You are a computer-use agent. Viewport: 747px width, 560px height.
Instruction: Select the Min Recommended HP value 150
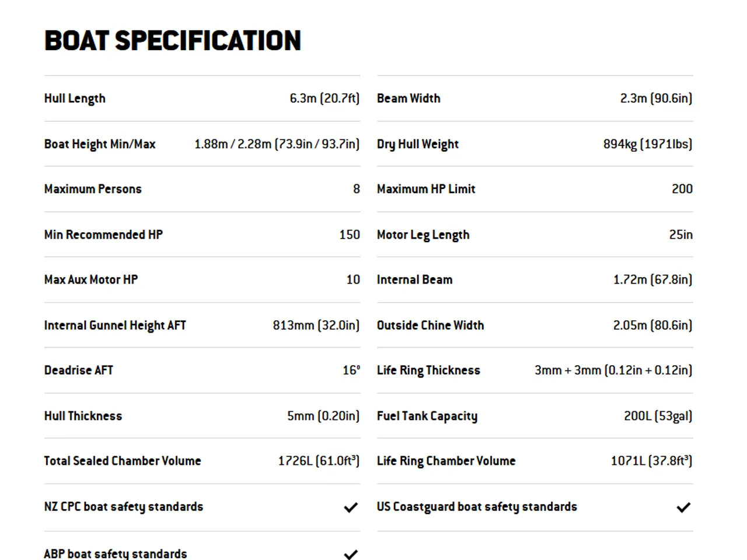click(x=350, y=235)
